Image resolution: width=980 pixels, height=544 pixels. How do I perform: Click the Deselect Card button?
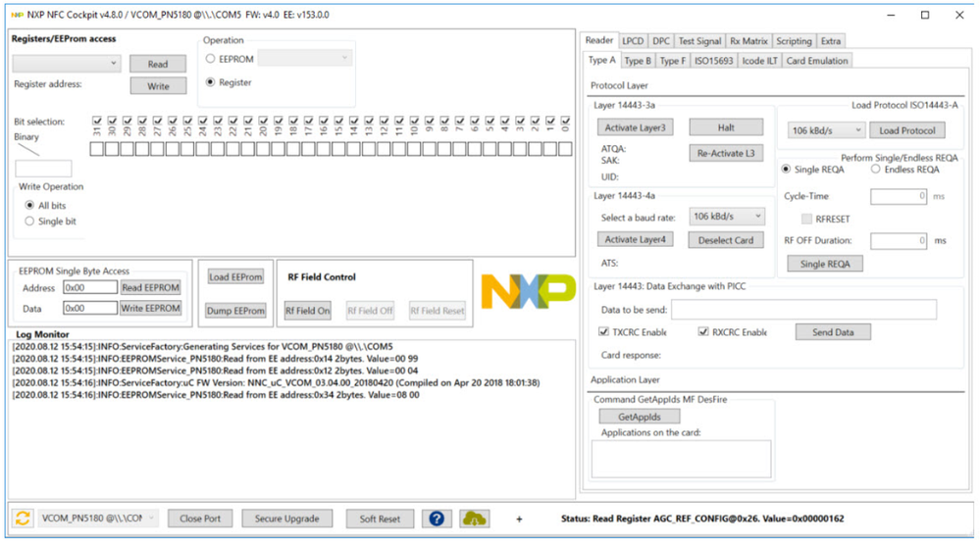[x=726, y=240]
